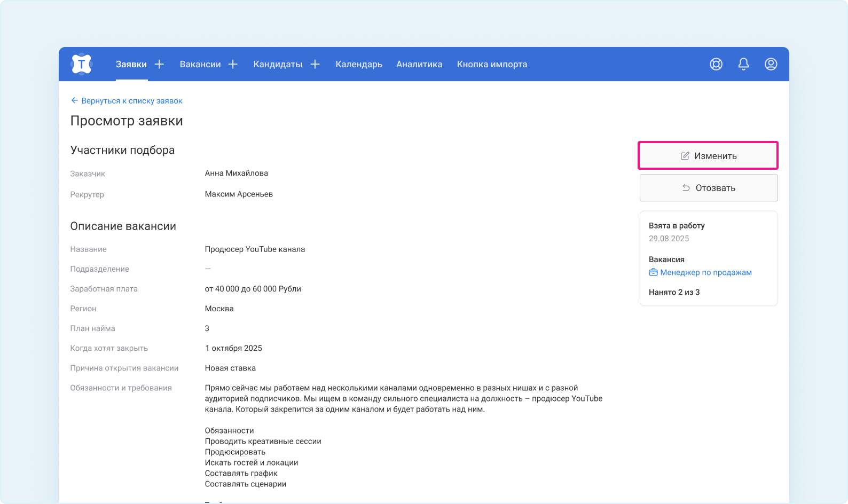Image resolution: width=848 pixels, height=504 pixels.
Task: Go to the Вакансии tab
Action: 200,65
